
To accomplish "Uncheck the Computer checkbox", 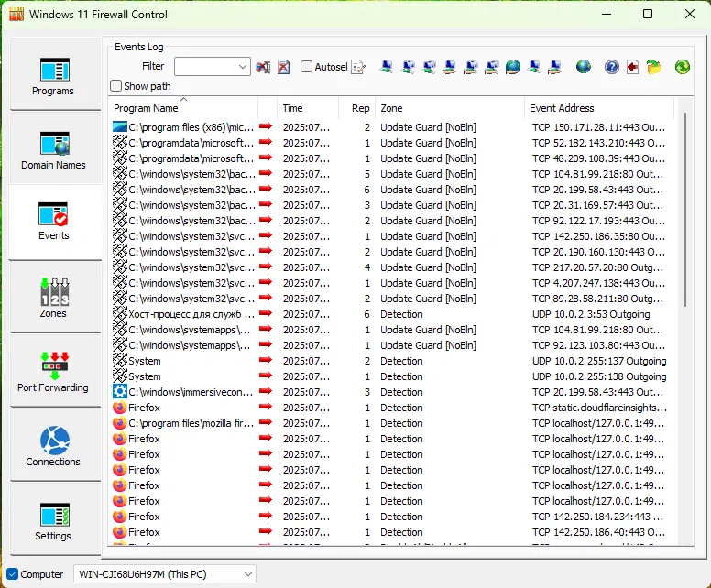I will pos(13,574).
